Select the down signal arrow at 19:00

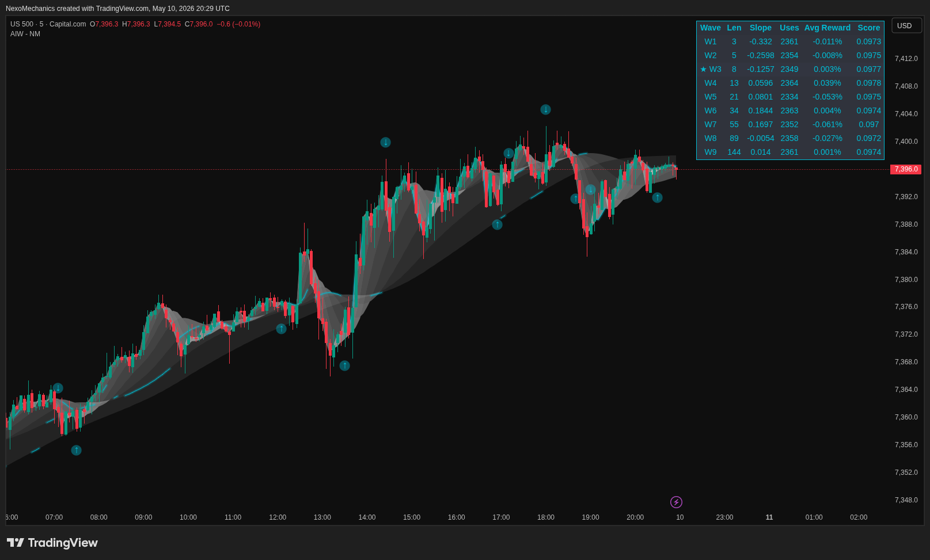(590, 189)
